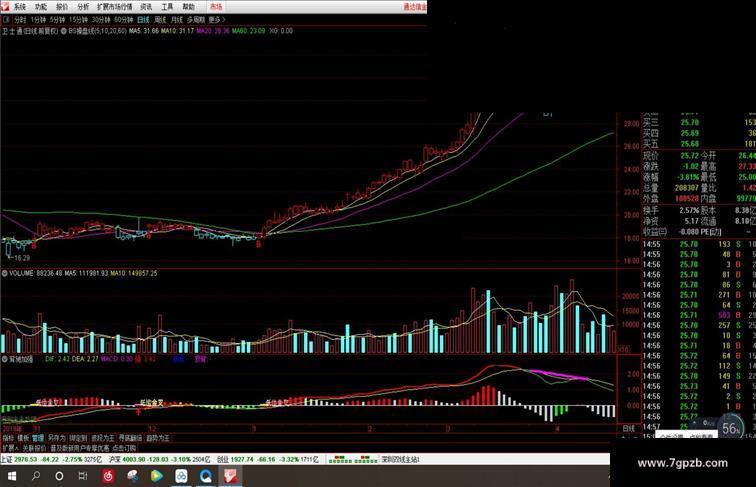The height and width of the screenshot is (487, 756).
Task: Expand the 更多 periods arrow
Action: (x=217, y=20)
